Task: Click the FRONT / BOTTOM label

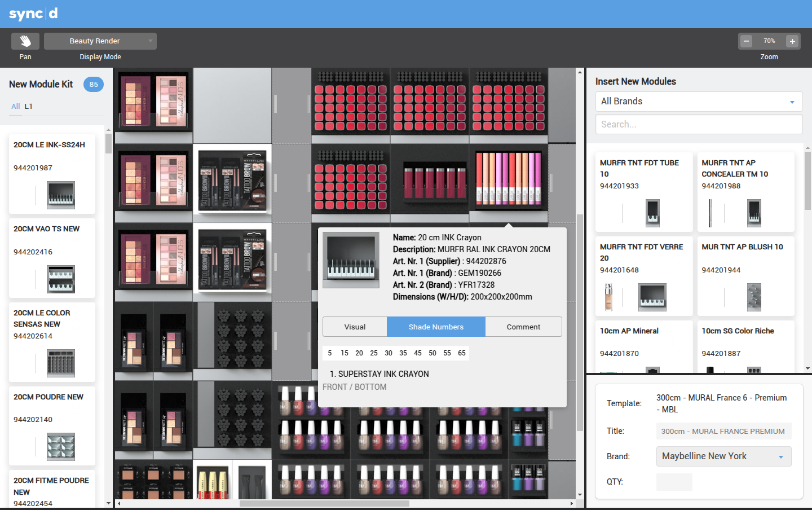Action: click(355, 387)
